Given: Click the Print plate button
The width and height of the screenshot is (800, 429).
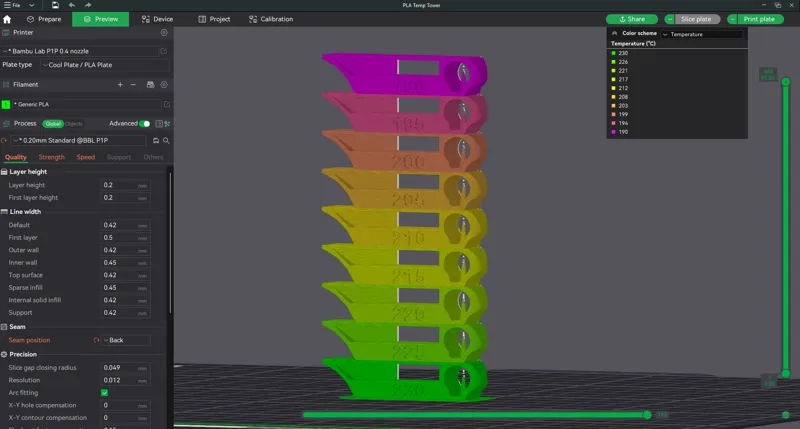Looking at the screenshot, I should pos(759,19).
